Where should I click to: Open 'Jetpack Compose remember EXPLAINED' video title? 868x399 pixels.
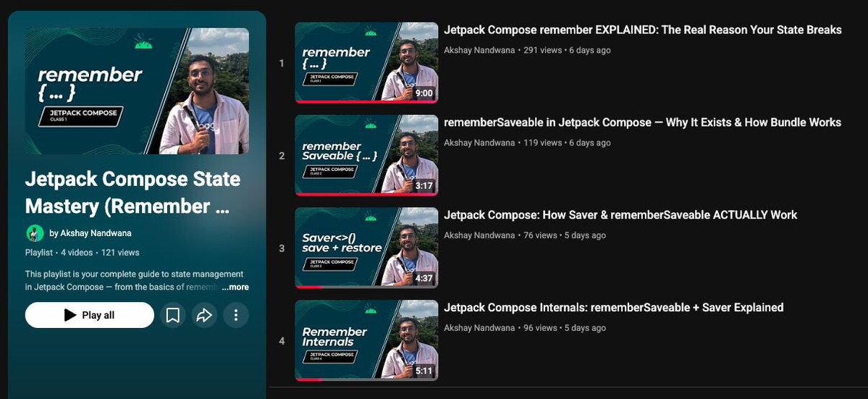click(x=643, y=30)
